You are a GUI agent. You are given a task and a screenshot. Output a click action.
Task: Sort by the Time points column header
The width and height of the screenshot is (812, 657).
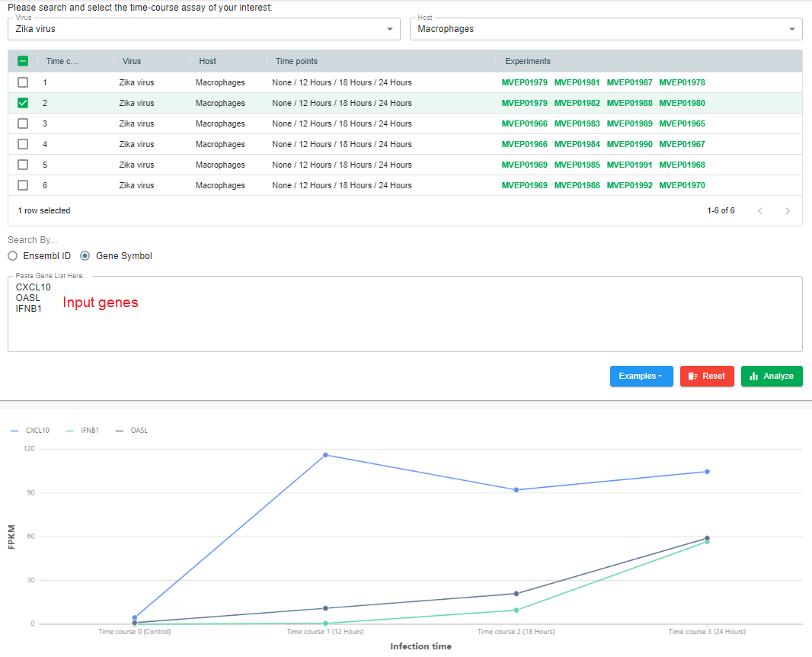coord(296,61)
